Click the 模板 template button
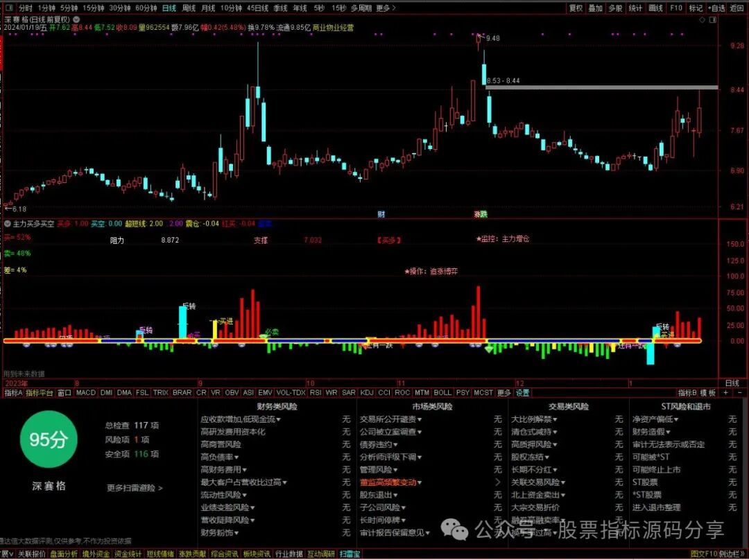 click(x=708, y=392)
